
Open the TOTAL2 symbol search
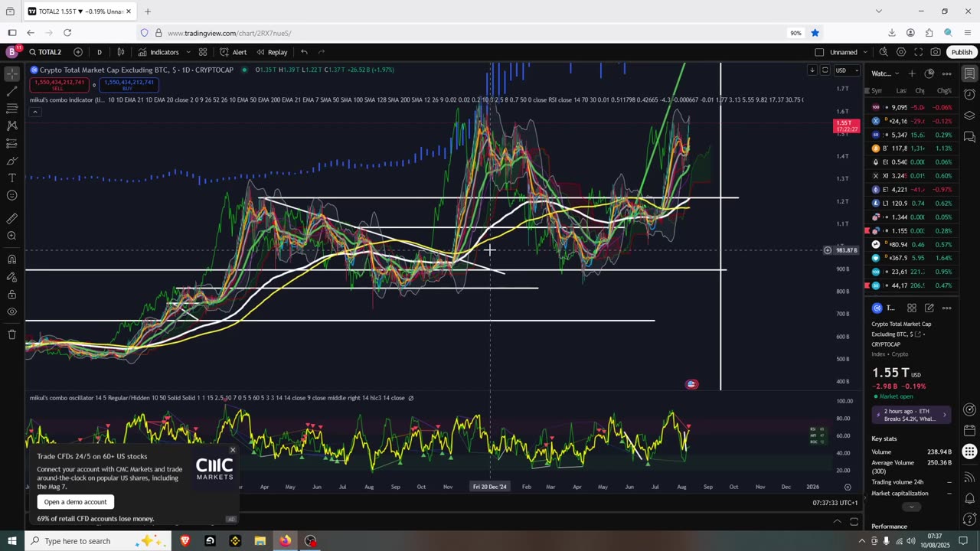pos(45,52)
